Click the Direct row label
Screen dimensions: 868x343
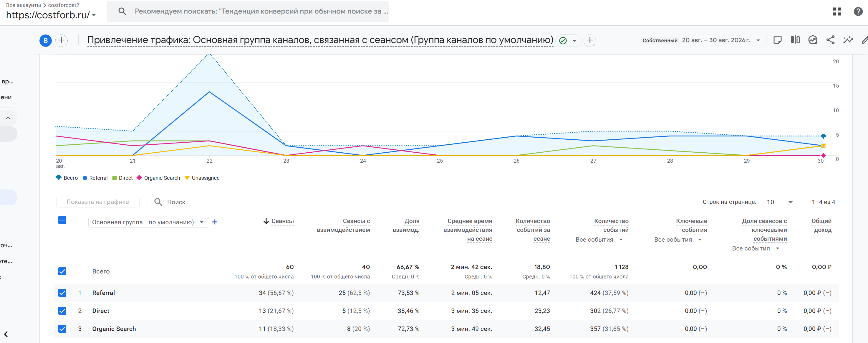click(x=101, y=311)
